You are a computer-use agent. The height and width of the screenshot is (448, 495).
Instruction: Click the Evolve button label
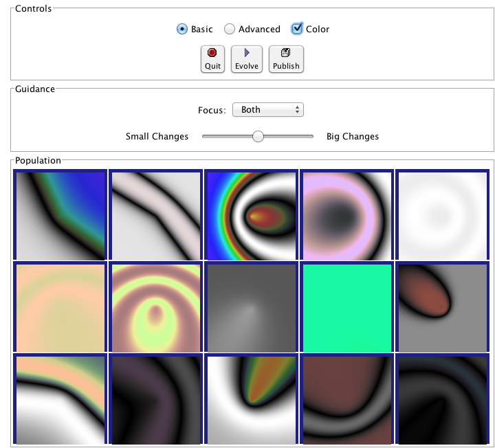pos(247,66)
